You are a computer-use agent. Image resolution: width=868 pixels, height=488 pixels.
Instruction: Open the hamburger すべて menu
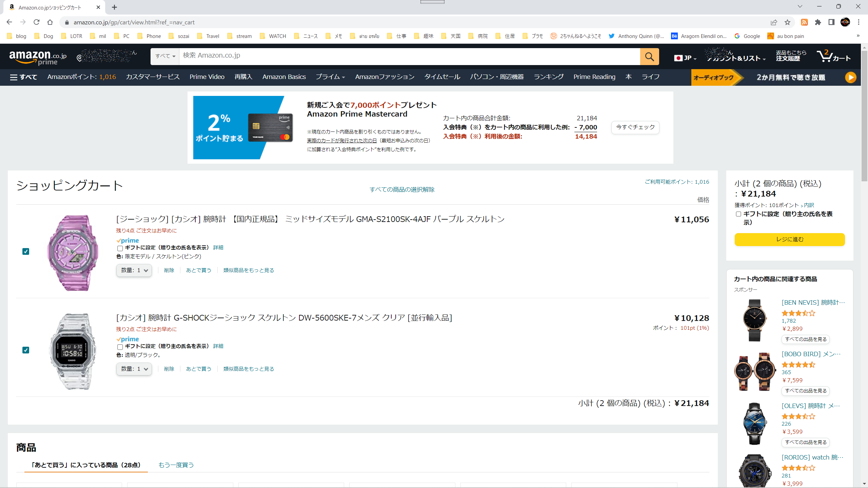[23, 77]
